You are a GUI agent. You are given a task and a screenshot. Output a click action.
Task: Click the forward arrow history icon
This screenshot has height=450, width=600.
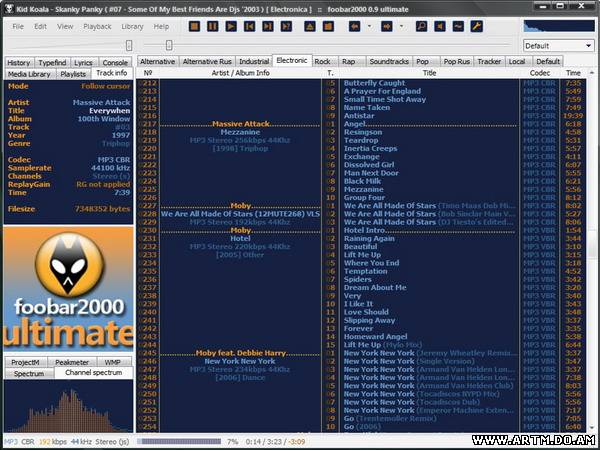point(387,26)
